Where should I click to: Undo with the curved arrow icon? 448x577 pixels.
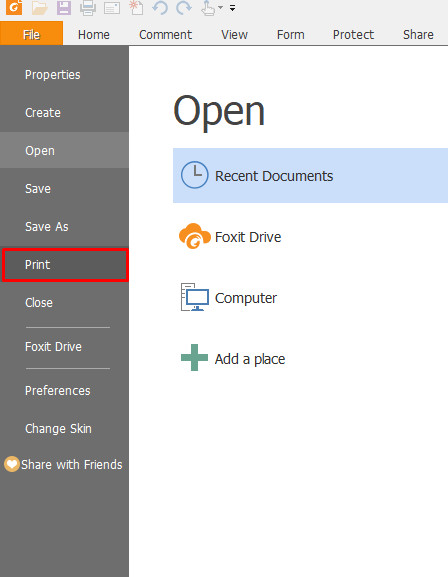pyautogui.click(x=160, y=8)
